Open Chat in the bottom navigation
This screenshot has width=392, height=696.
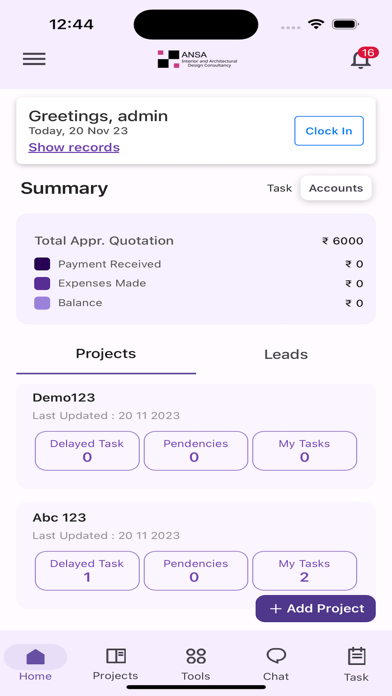click(276, 663)
